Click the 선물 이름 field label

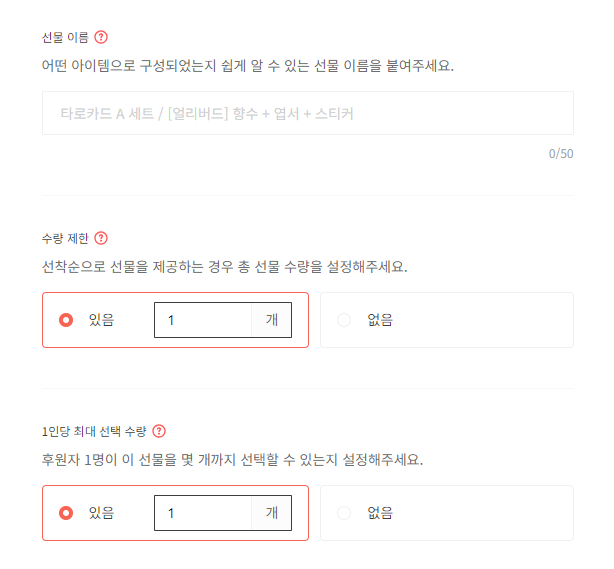pyautogui.click(x=65, y=38)
